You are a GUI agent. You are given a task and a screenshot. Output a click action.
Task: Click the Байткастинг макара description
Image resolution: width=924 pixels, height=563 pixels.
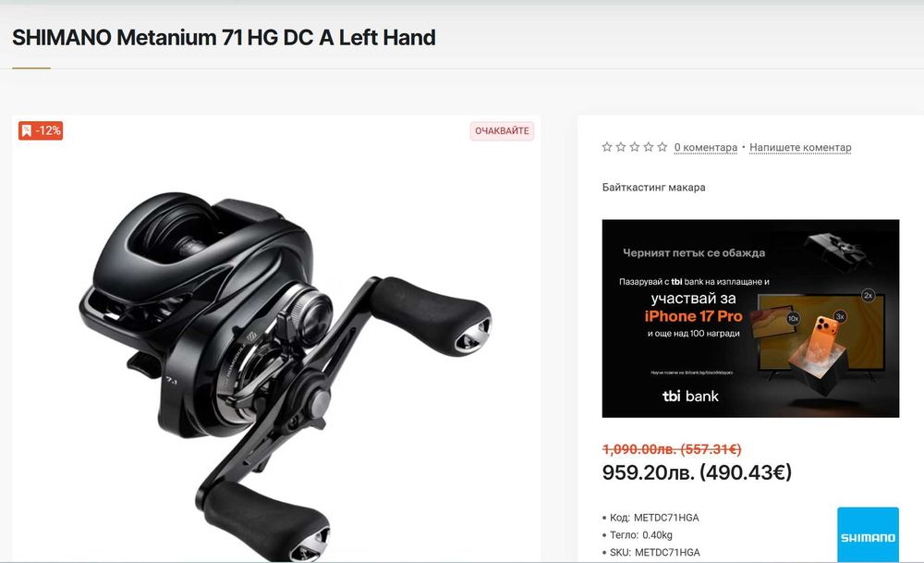(x=653, y=188)
